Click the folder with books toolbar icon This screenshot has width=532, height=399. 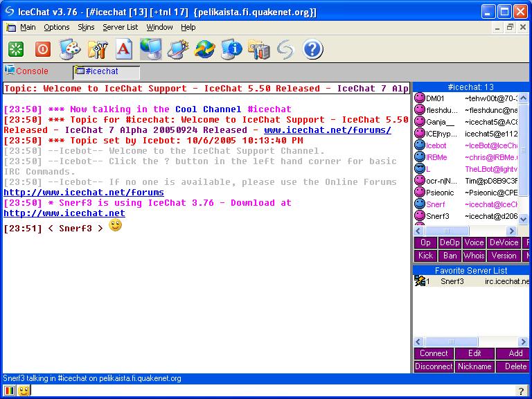[258, 49]
